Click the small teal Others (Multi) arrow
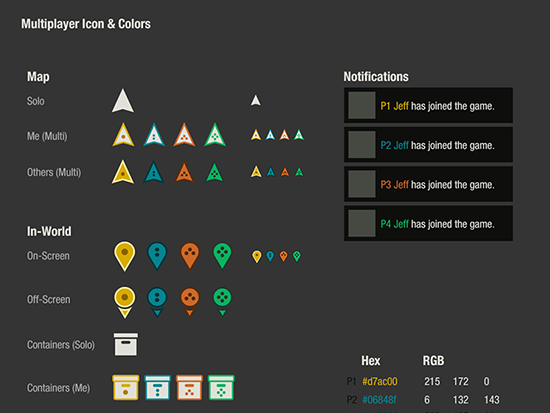The width and height of the screenshot is (550, 413). tap(270, 172)
